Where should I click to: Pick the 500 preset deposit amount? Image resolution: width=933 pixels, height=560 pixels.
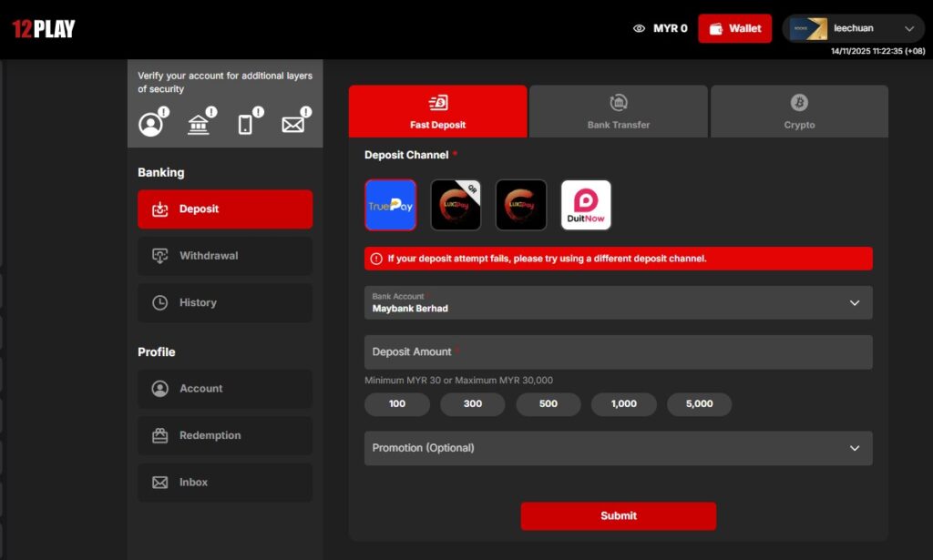click(548, 403)
